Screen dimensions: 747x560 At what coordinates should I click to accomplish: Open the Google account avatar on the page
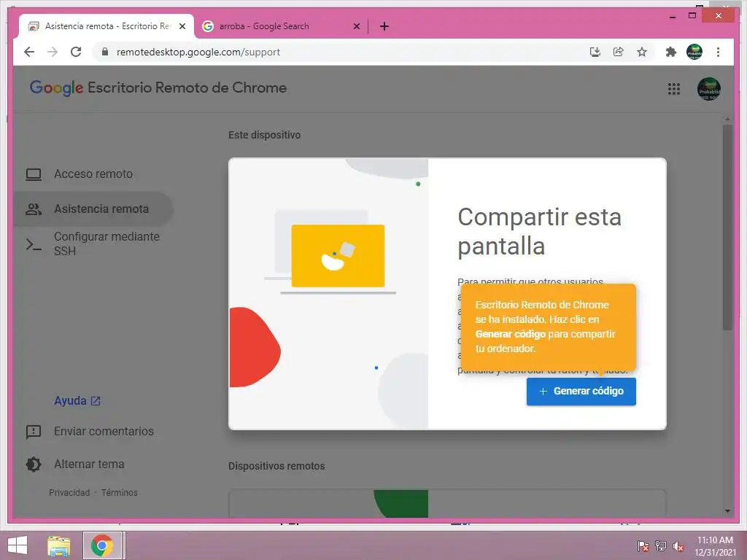(x=709, y=88)
